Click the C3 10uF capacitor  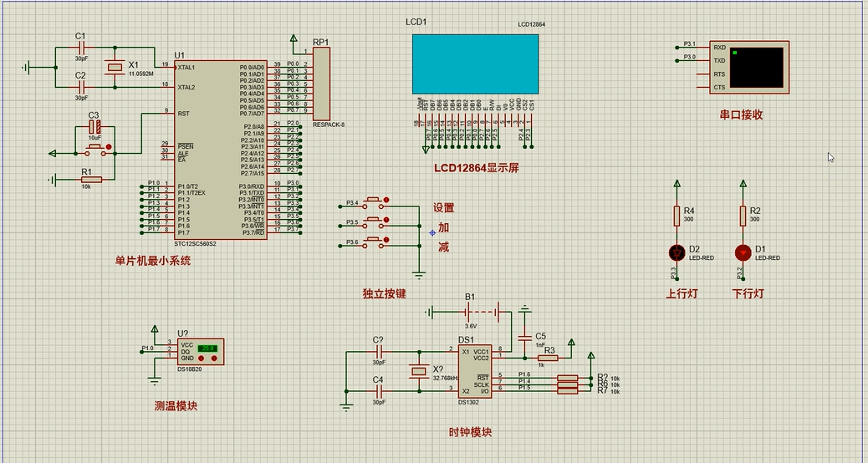tap(94, 128)
